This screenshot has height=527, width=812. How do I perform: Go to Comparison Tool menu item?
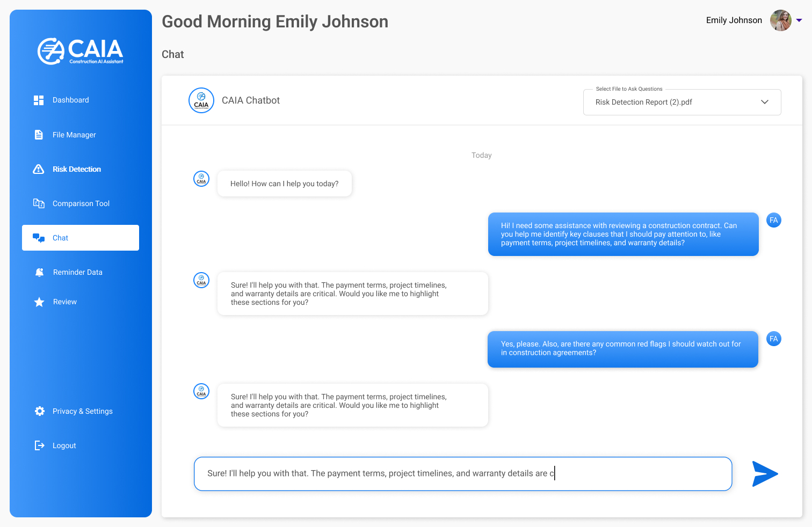81,203
